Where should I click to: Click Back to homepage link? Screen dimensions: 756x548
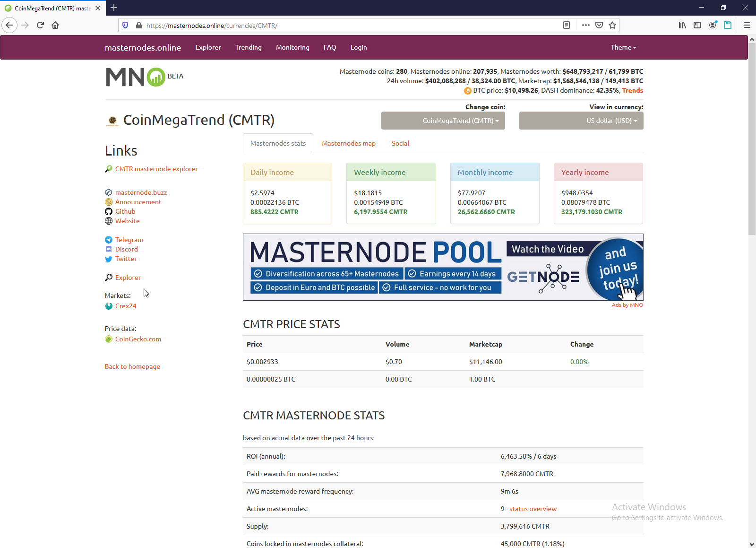tap(132, 366)
